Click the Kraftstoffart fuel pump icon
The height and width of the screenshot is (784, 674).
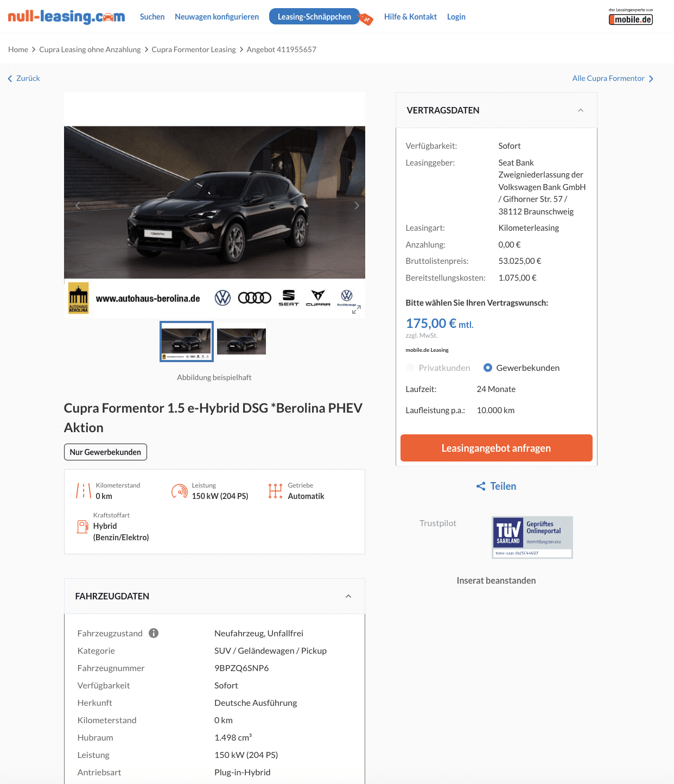click(82, 527)
